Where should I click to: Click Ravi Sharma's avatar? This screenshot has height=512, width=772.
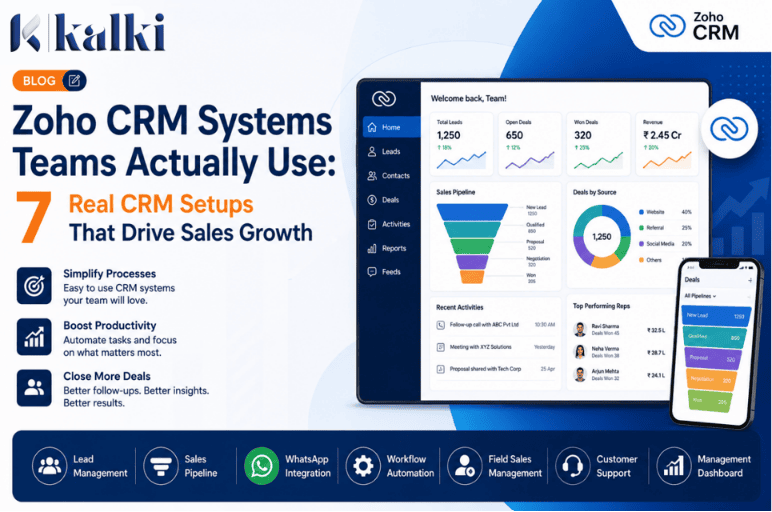click(580, 329)
